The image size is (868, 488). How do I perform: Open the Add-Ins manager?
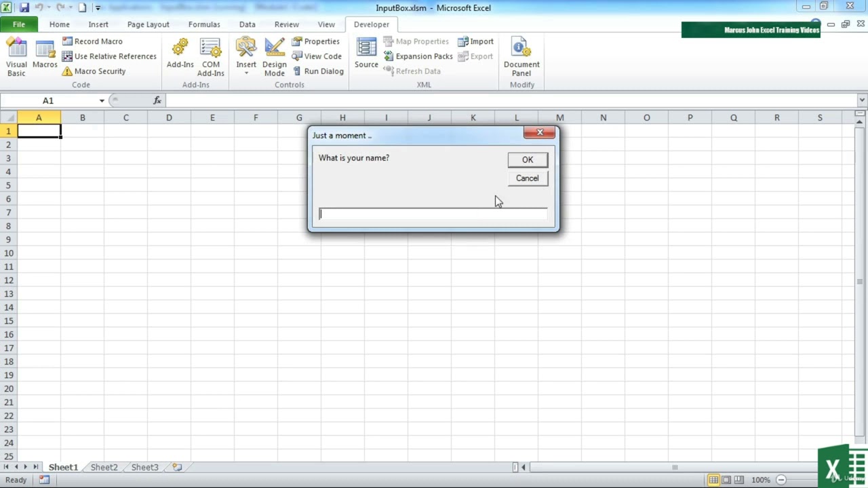(180, 54)
